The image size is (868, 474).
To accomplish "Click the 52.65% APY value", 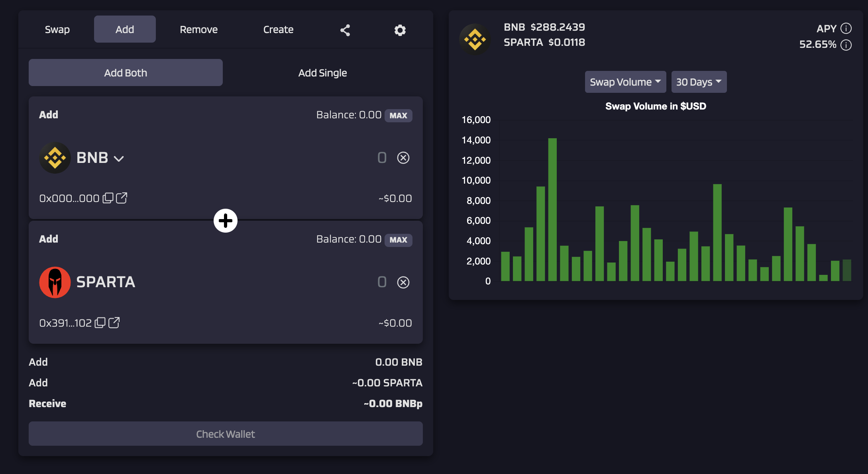I will click(x=818, y=44).
